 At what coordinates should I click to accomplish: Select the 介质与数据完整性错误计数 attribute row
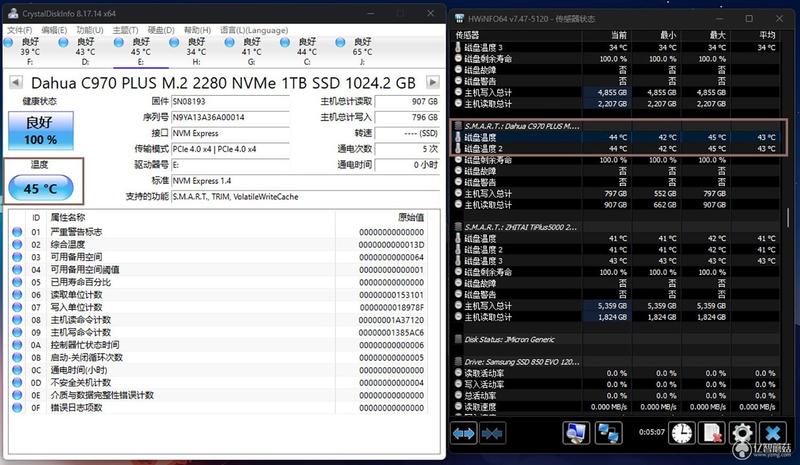pos(219,395)
